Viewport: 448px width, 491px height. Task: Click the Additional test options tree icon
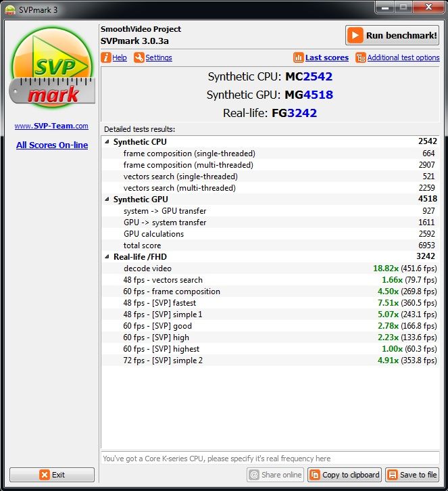360,57
